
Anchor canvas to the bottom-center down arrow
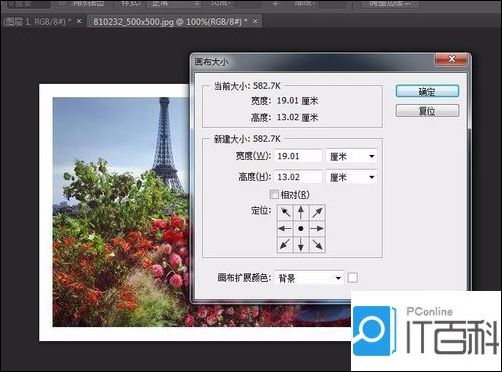(x=301, y=244)
